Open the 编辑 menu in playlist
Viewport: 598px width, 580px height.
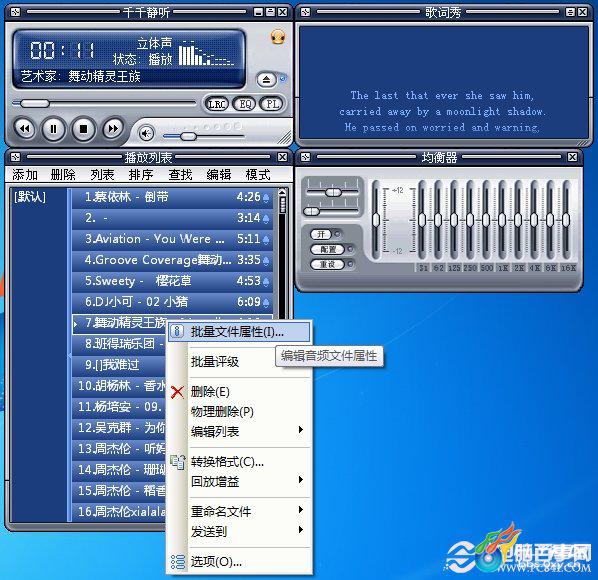[x=219, y=175]
